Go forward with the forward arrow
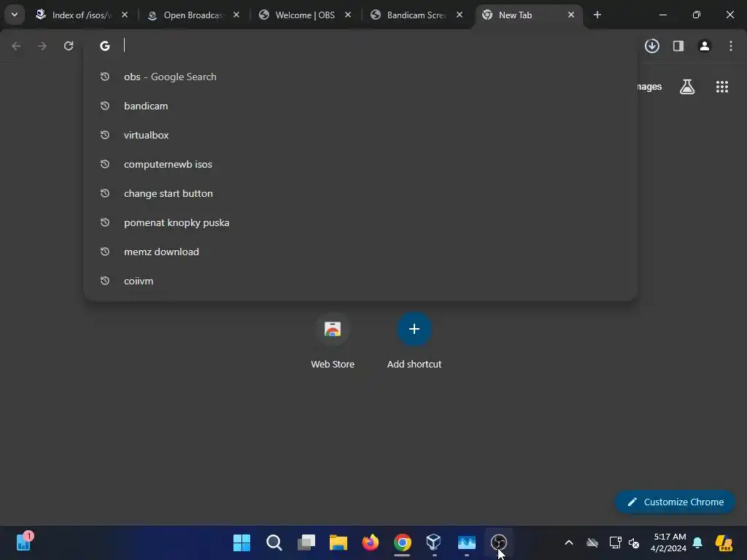747x560 pixels. (42, 46)
